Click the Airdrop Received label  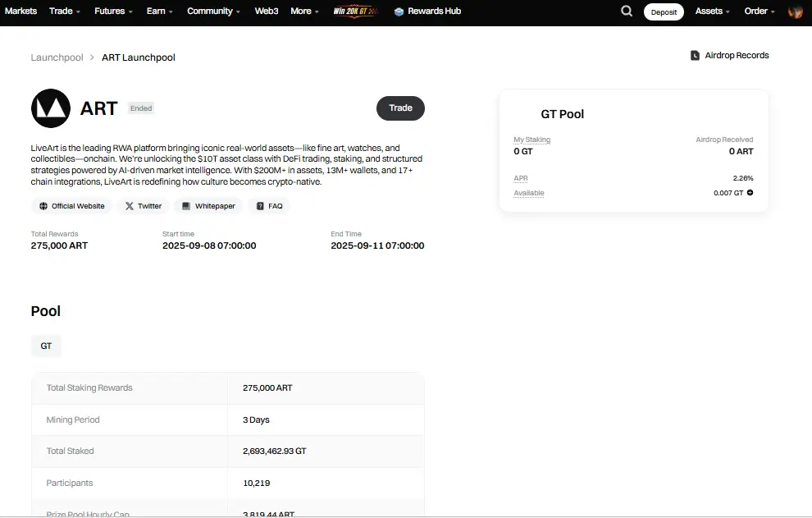click(724, 140)
